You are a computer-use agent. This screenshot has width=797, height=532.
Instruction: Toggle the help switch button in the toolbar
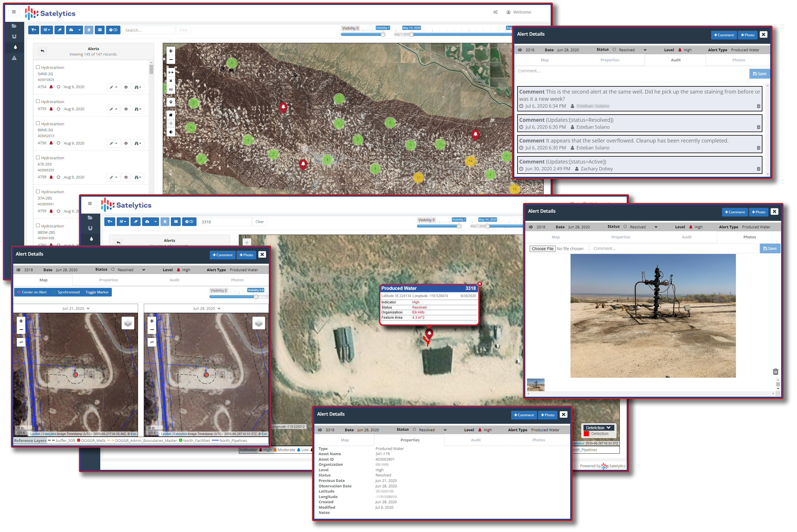(x=113, y=30)
